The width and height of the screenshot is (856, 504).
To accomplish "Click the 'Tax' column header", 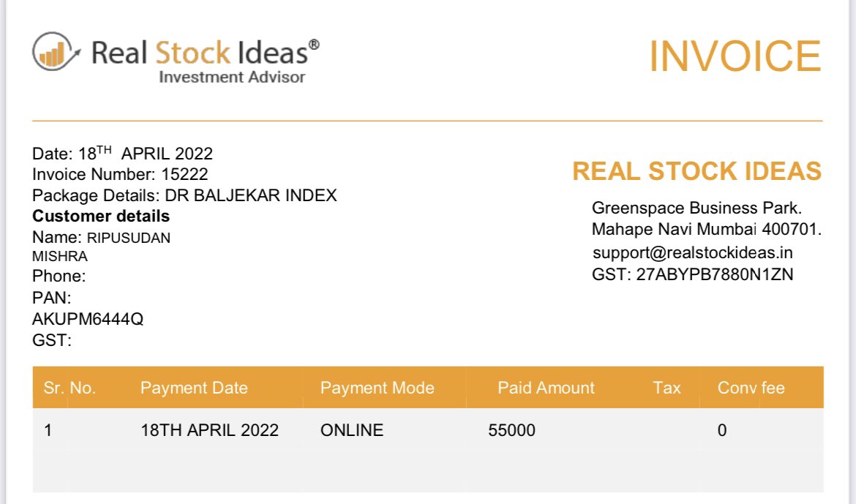I will 667,388.
